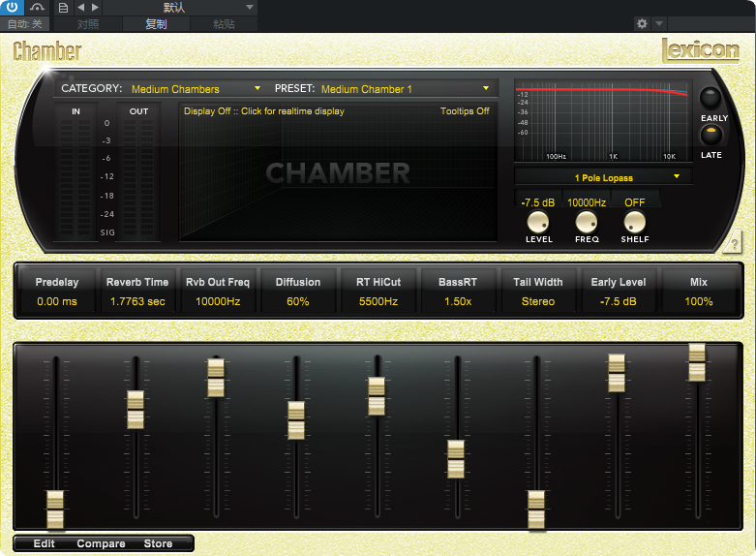
Task: Click the SHELF knob
Action: coord(634,222)
